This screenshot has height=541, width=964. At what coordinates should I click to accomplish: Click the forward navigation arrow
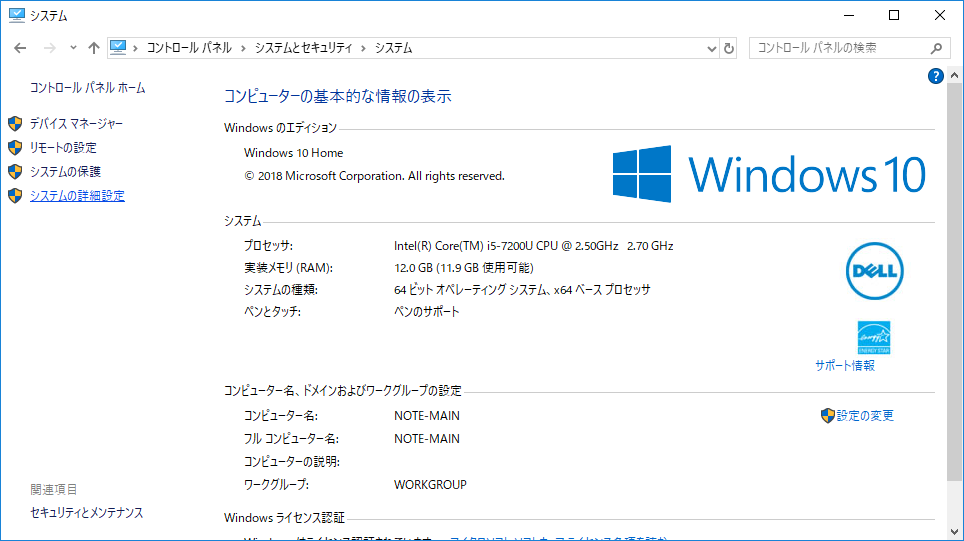coord(50,48)
